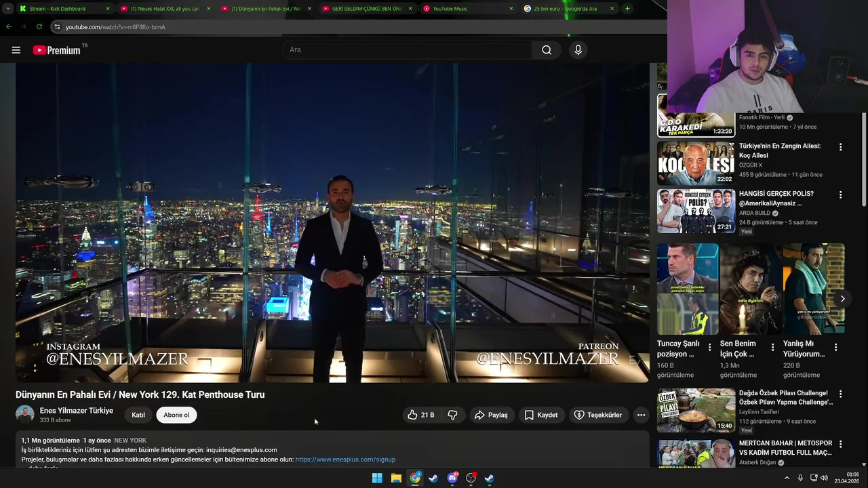
Task: Open File Explorer from taskbar
Action: tap(396, 478)
